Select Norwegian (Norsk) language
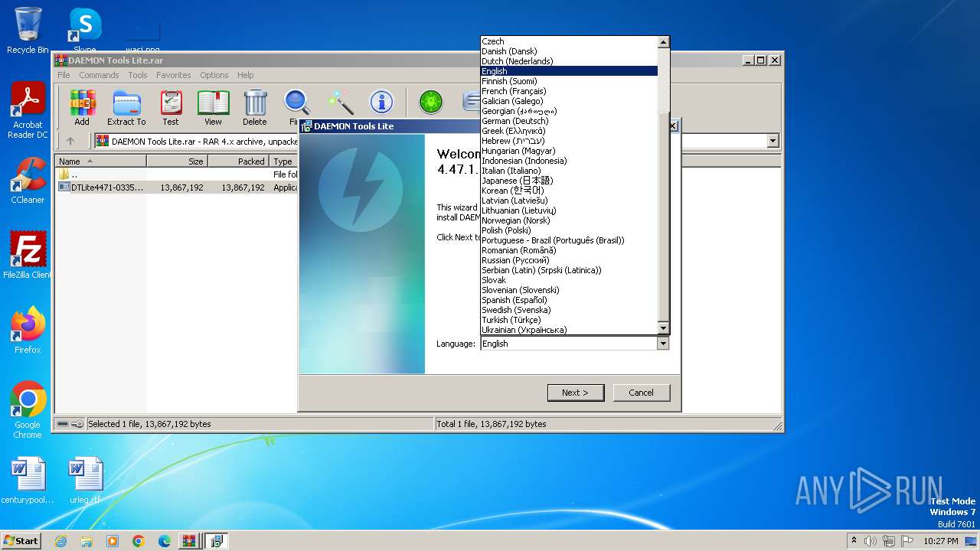 tap(569, 220)
